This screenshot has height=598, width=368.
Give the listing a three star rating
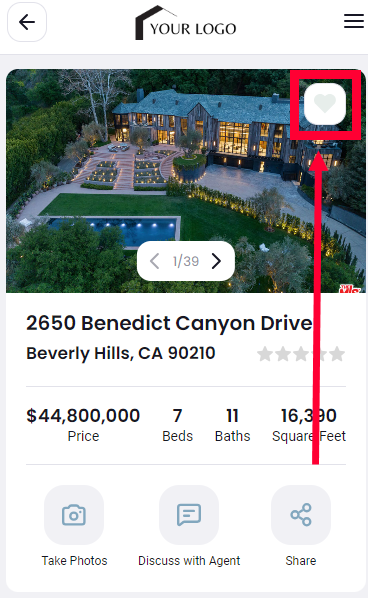point(301,354)
